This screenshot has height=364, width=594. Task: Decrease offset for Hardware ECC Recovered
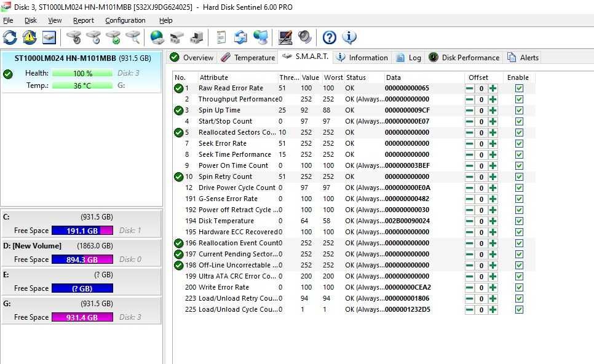[x=470, y=232]
